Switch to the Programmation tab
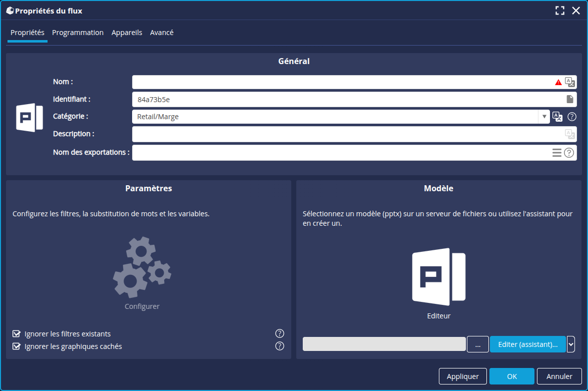The height and width of the screenshot is (391, 588). tap(78, 33)
